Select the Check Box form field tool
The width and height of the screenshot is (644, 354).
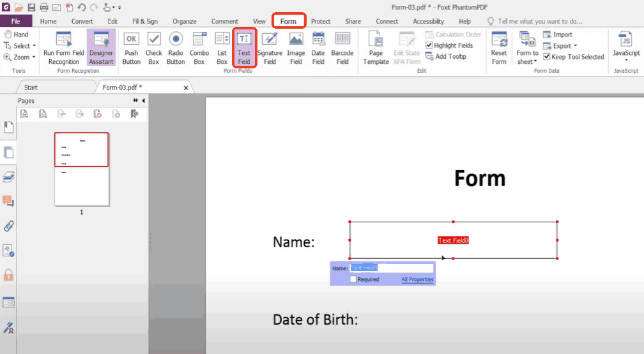coord(154,48)
